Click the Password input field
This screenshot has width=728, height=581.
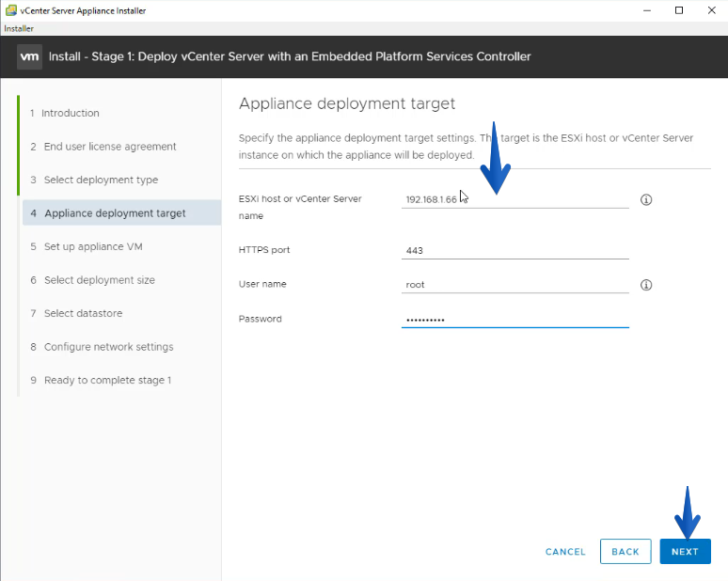[514, 320]
